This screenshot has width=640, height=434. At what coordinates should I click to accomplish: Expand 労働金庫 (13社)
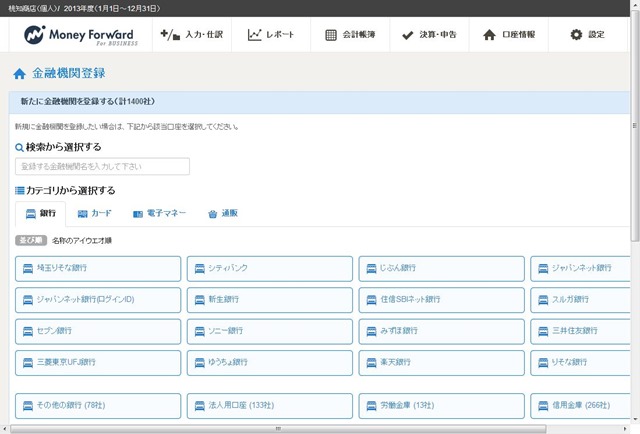pyautogui.click(x=442, y=406)
